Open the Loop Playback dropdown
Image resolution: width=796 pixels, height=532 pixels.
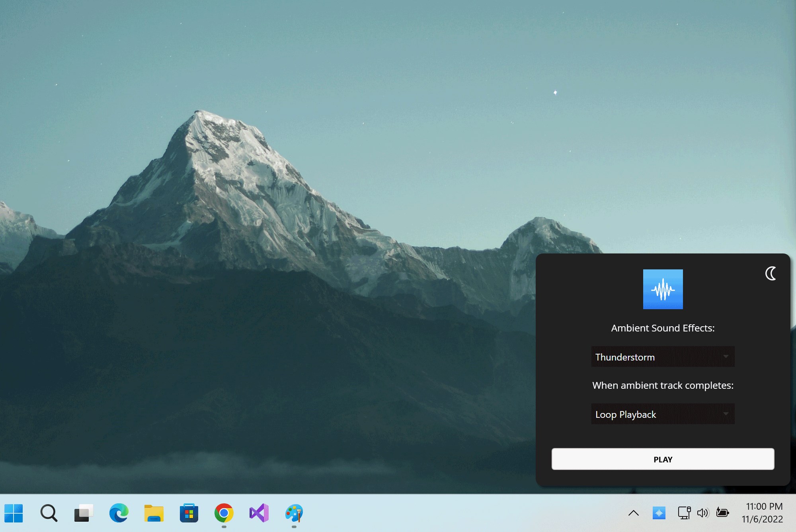(x=663, y=414)
